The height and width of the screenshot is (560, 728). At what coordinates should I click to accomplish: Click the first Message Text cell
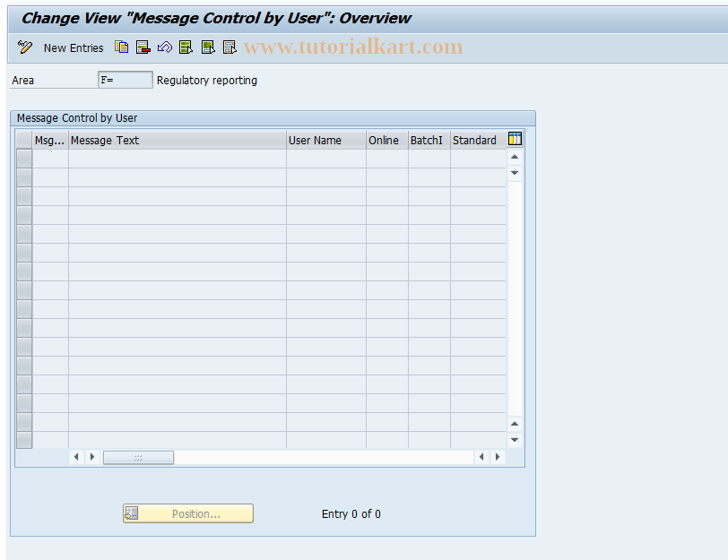(x=178, y=159)
